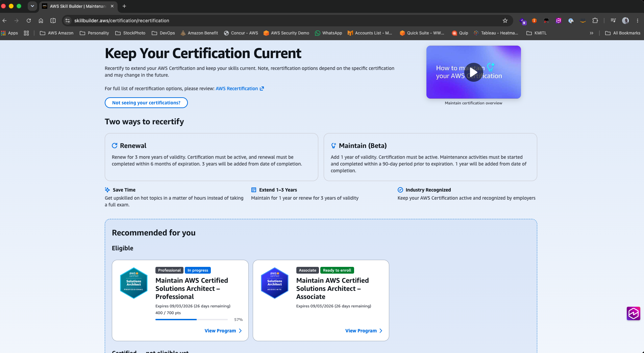Screen dimensions: 644x353
Task: Open the extensions puzzle-piece menu
Action: click(595, 21)
